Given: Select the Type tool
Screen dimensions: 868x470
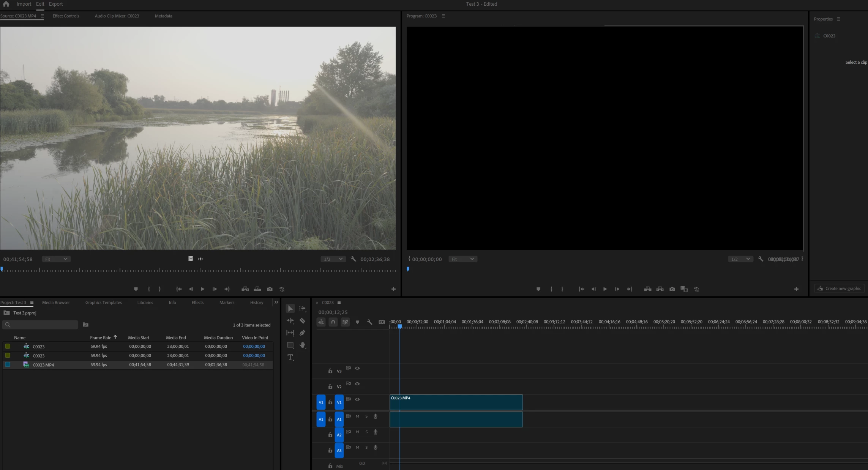Looking at the screenshot, I should click(290, 357).
